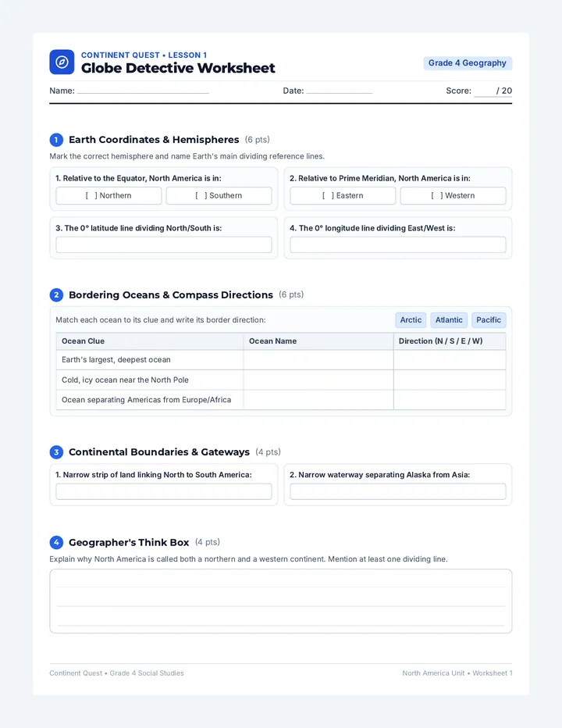Screen dimensions: 562x728
Task: Click 'Earth's largest, deepest ocean' clue
Action: [x=116, y=360]
